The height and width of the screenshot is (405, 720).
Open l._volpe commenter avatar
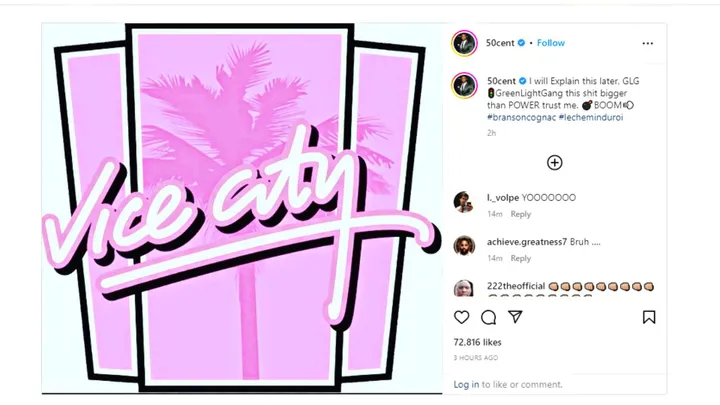[x=464, y=202]
